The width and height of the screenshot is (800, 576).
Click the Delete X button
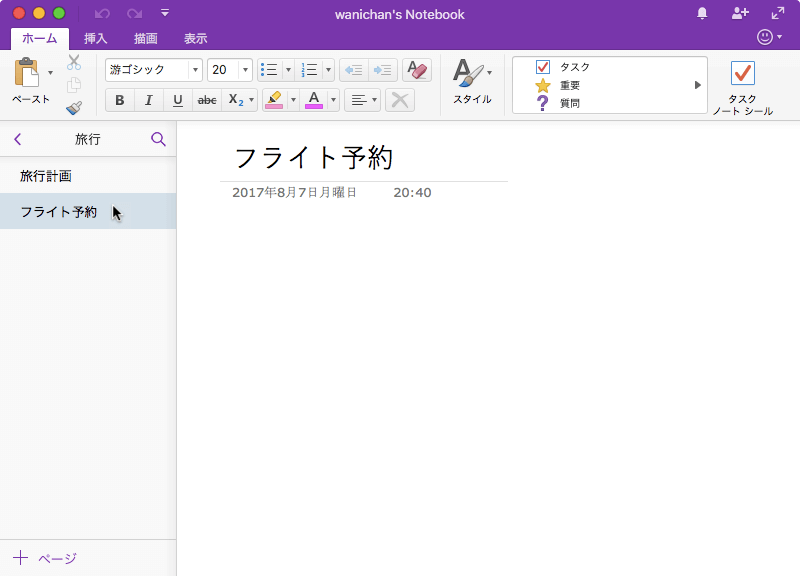(x=400, y=100)
